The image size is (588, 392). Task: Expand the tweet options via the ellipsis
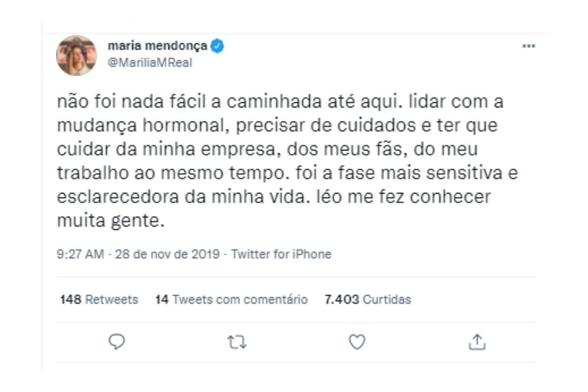pyautogui.click(x=528, y=45)
